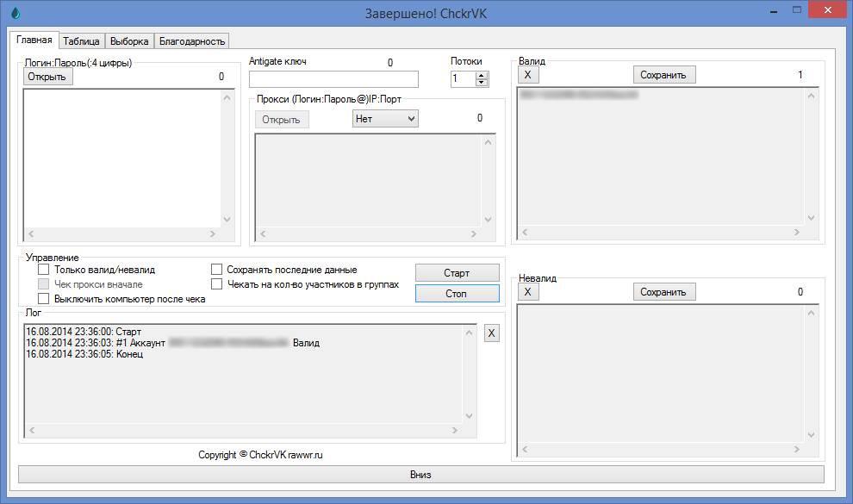Click the scroll left arrow of the Невалид list
This screenshot has width=853, height=504.
525,449
